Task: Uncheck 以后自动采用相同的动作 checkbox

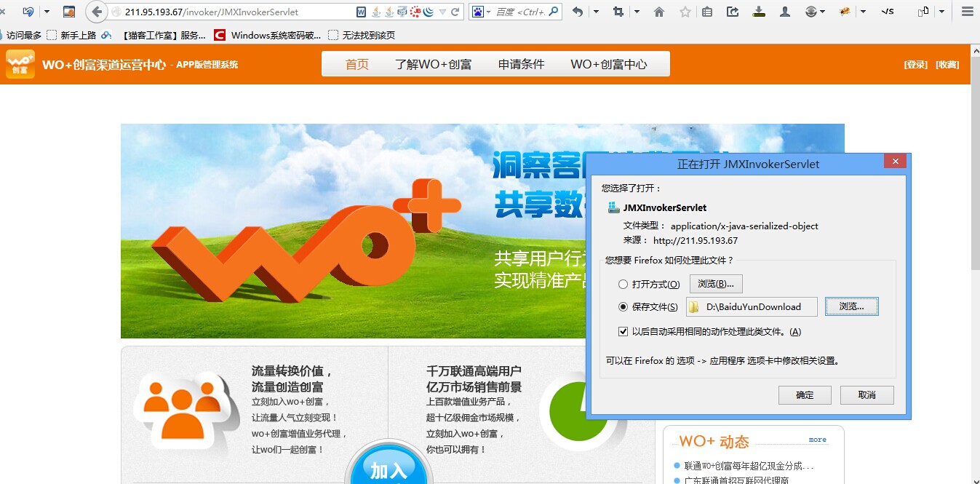Action: [x=623, y=332]
